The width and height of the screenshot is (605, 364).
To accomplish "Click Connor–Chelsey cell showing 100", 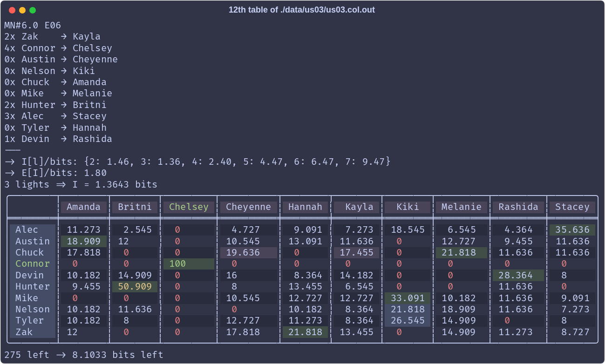I will (189, 264).
